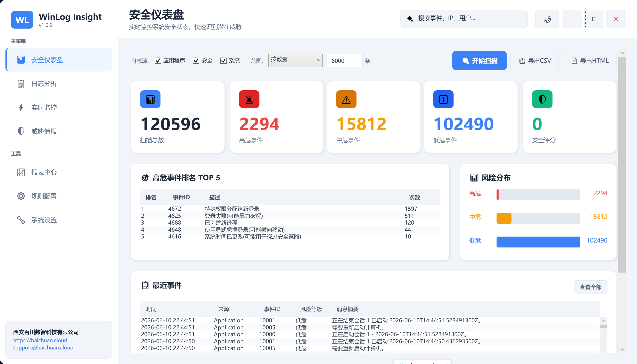
Task: Click the recent events scroll-up arrow
Action: click(x=603, y=321)
